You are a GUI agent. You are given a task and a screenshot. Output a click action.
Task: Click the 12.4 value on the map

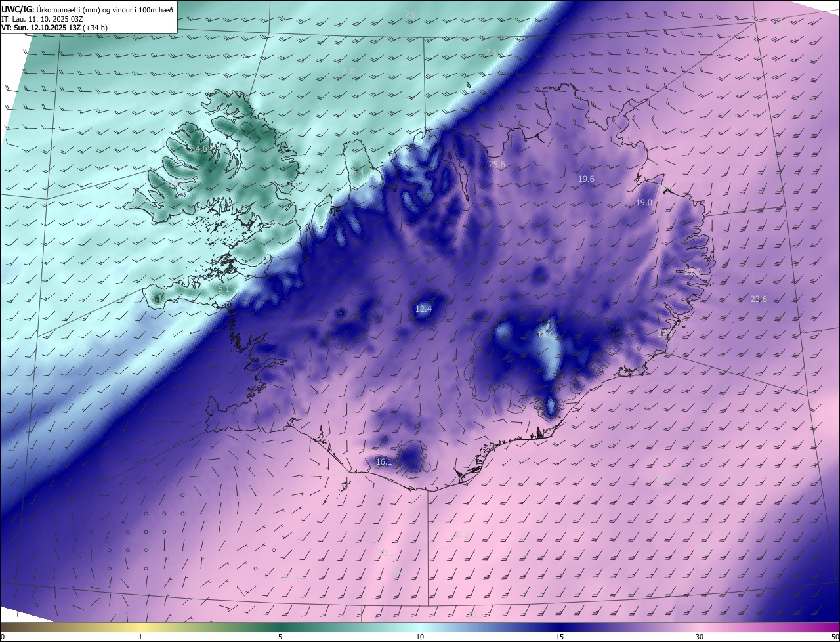pos(424,309)
